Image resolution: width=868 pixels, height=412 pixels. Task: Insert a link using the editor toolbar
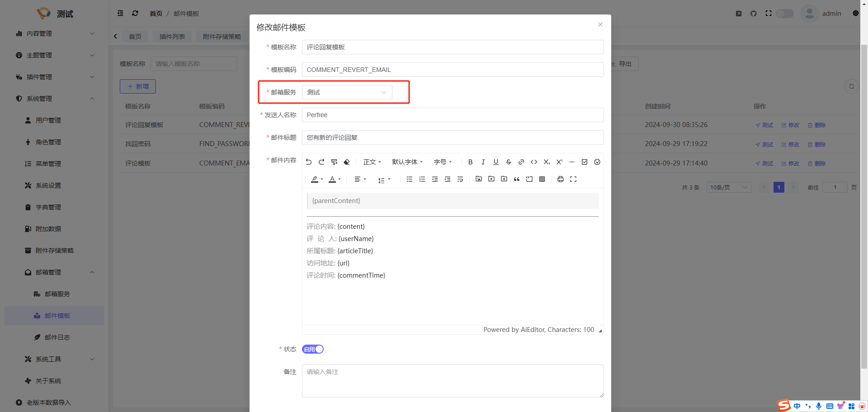521,162
